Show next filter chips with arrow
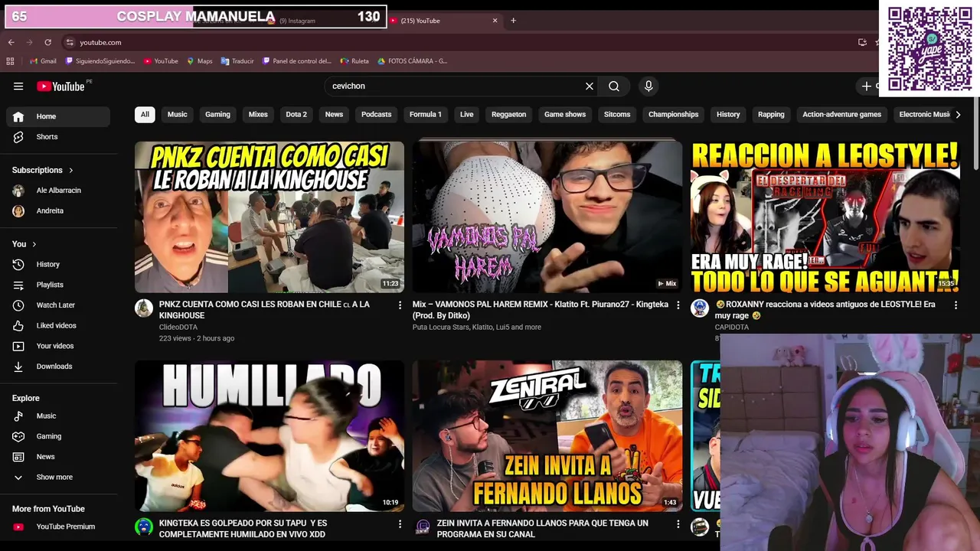980x551 pixels. (958, 115)
